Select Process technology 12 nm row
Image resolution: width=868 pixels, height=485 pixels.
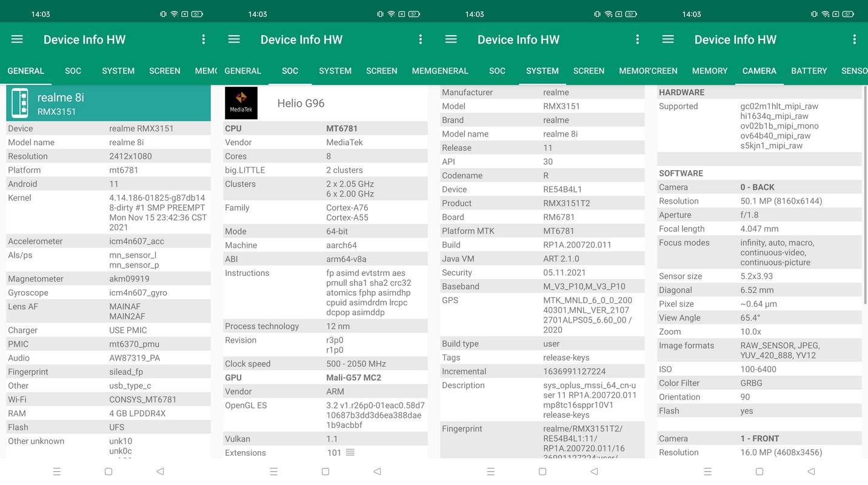click(x=326, y=326)
